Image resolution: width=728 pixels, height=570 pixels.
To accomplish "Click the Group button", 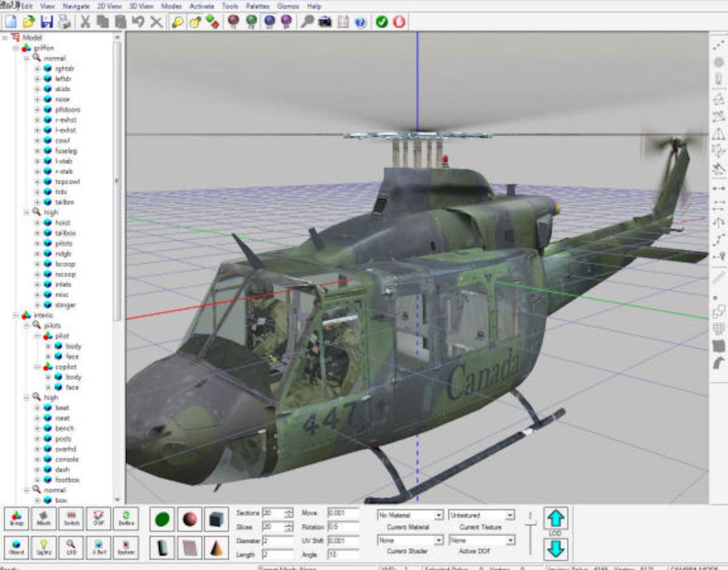I will (x=16, y=519).
